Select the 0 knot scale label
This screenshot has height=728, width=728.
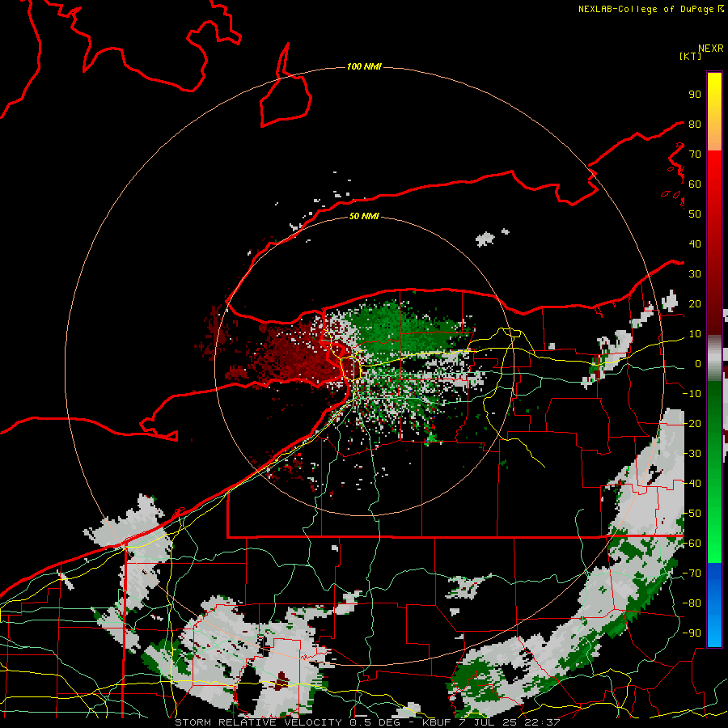(697, 363)
